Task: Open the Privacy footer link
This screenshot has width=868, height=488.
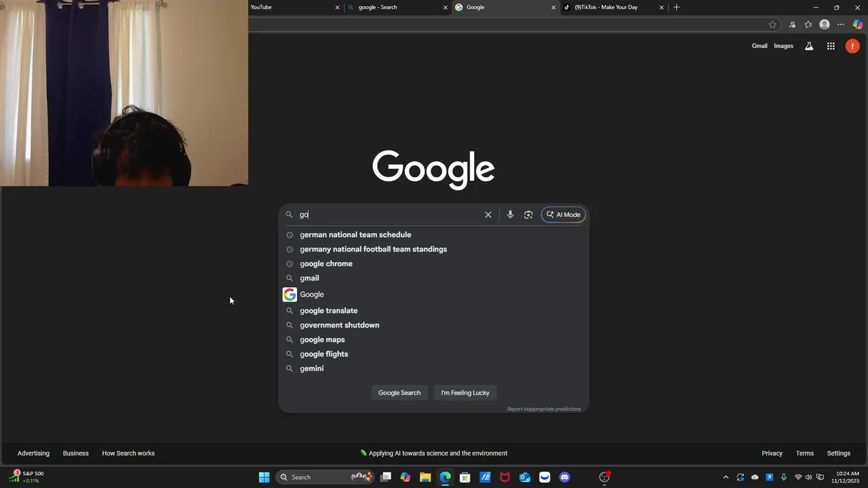Action: 772,453
